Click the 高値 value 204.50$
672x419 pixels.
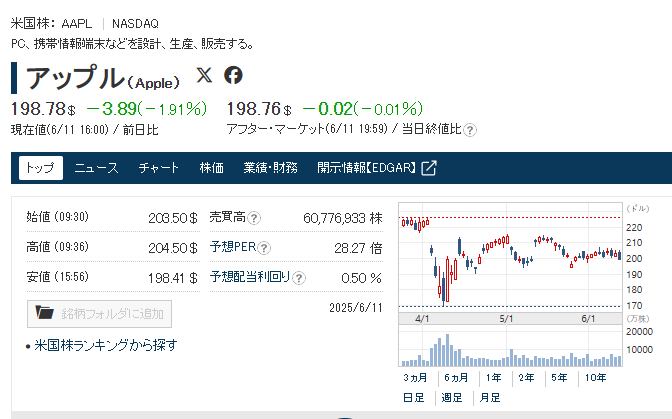(x=173, y=248)
